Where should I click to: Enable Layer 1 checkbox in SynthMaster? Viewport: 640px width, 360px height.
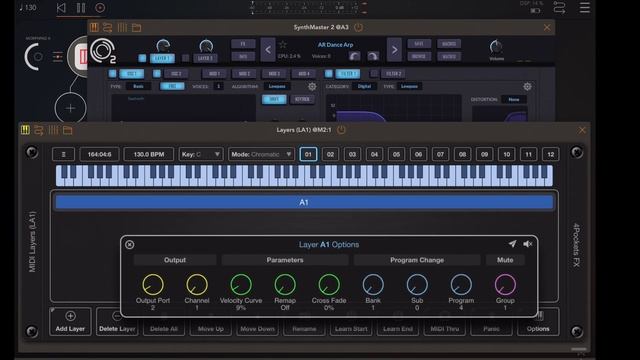(x=142, y=58)
